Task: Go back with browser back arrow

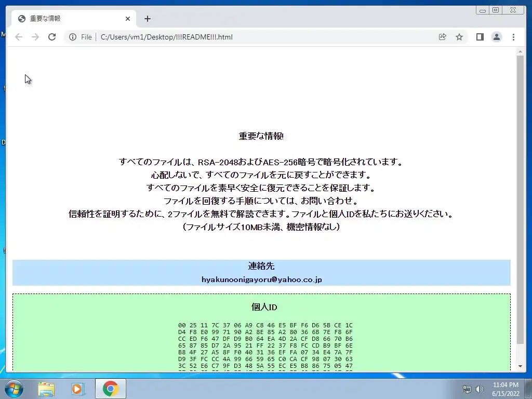Action: [x=19, y=37]
